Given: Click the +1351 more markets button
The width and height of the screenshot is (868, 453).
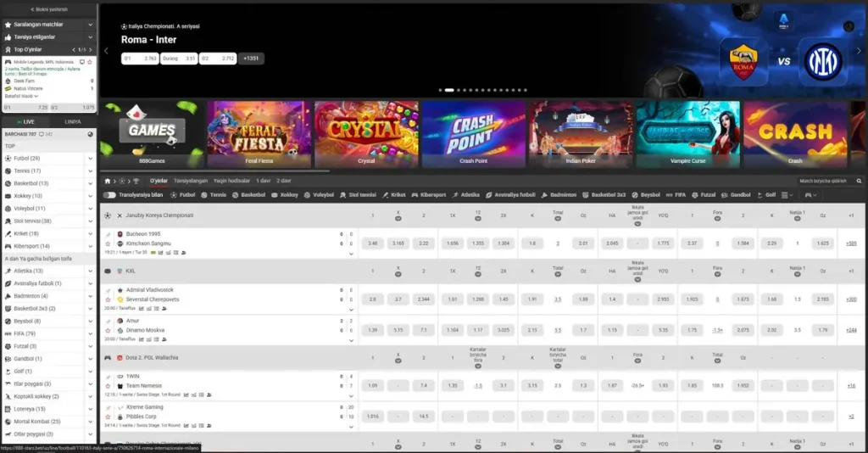Looking at the screenshot, I should click(x=251, y=59).
